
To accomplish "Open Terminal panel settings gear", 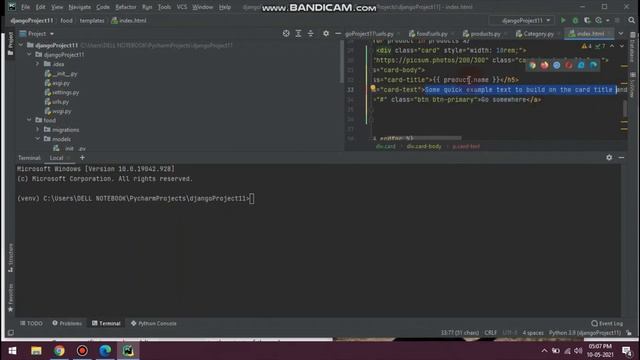I will (x=609, y=158).
